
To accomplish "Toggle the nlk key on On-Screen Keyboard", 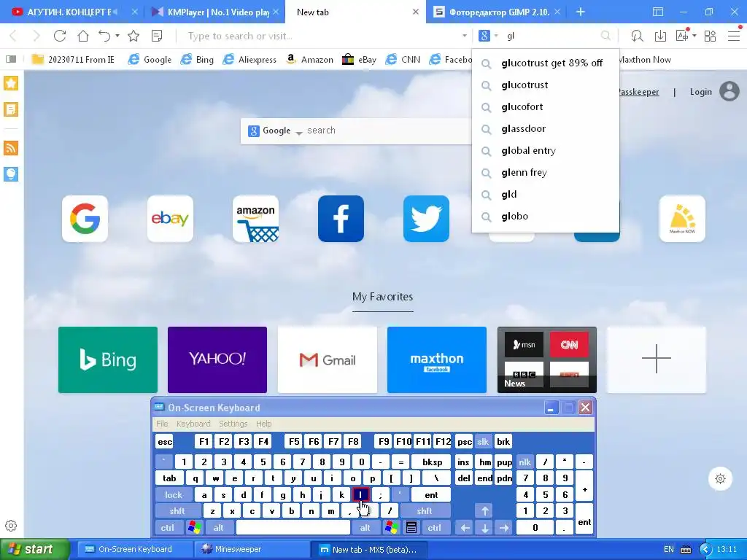I will tap(525, 462).
